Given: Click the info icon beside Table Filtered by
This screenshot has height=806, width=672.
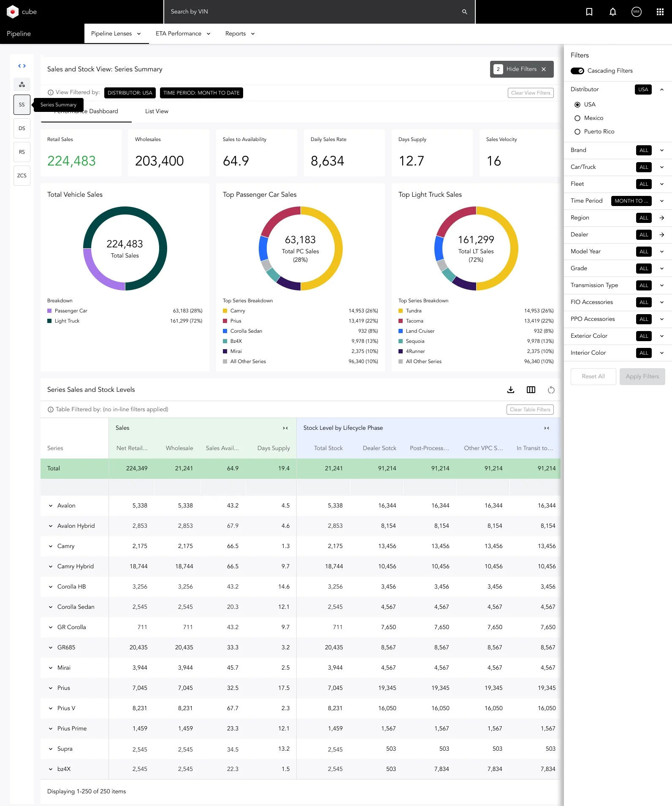Looking at the screenshot, I should (51, 410).
